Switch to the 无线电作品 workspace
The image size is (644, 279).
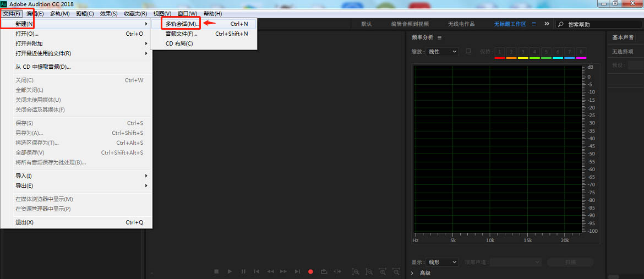coord(461,24)
